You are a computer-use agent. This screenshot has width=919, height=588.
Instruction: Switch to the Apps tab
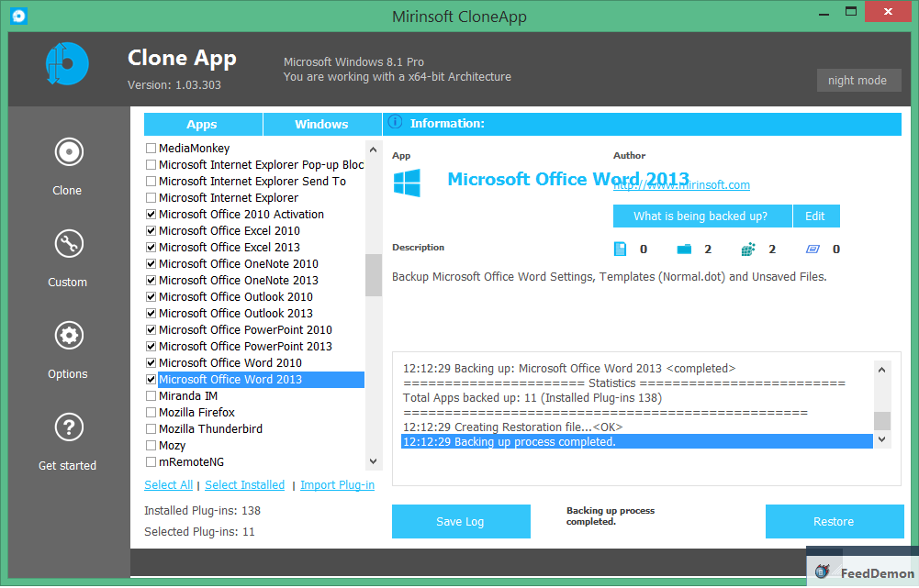coord(203,124)
